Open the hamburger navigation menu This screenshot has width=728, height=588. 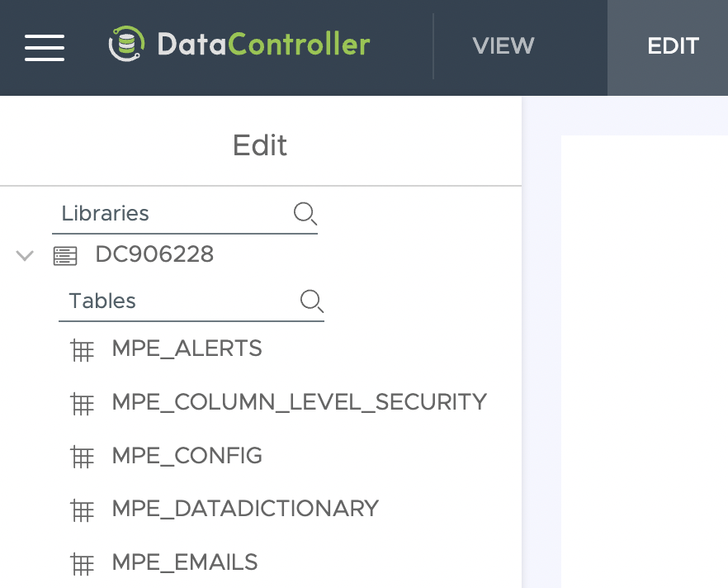(44, 47)
